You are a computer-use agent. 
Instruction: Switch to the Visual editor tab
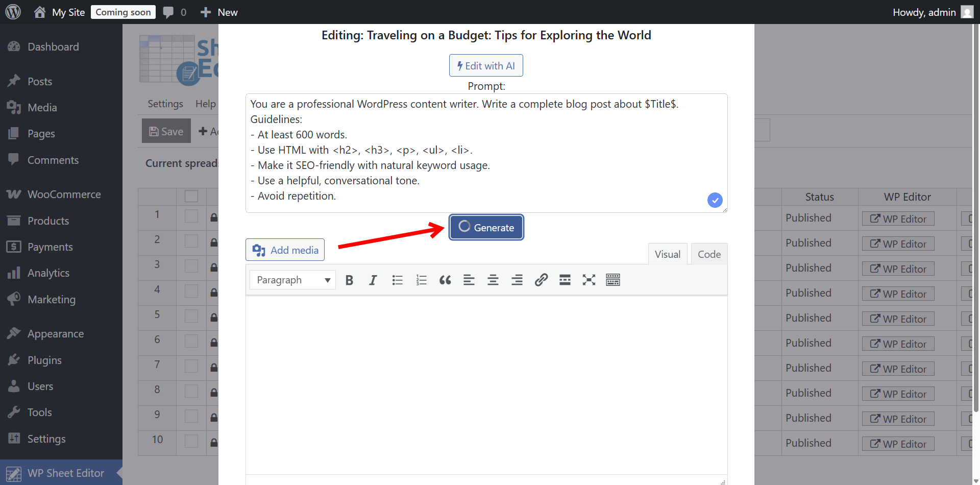pos(668,254)
